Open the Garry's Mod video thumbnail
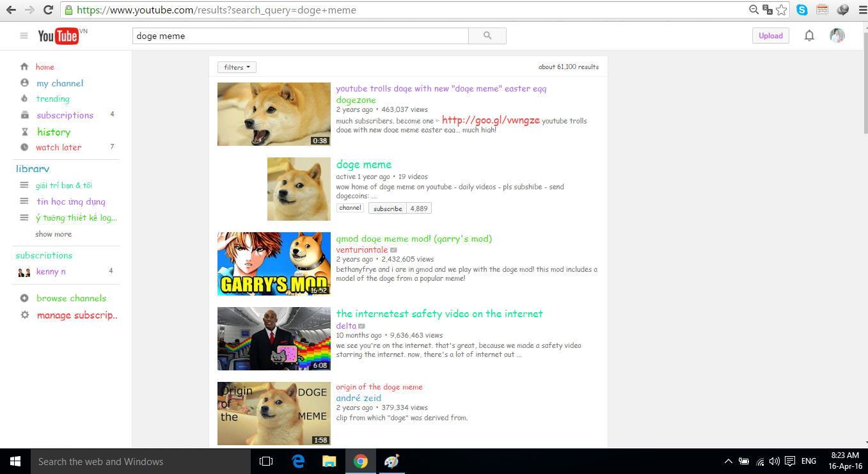This screenshot has height=474, width=868. 274,264
